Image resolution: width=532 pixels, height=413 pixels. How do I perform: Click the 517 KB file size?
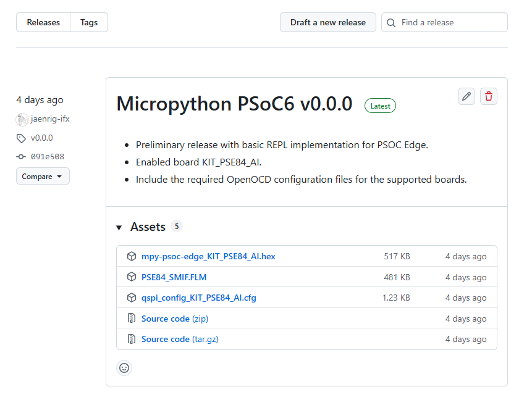pyautogui.click(x=397, y=256)
